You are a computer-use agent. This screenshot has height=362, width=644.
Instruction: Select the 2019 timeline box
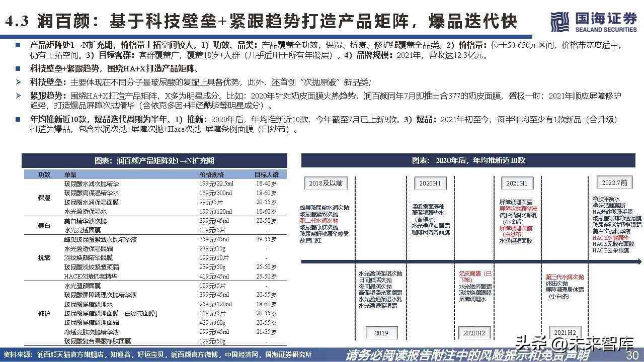tap(381, 333)
